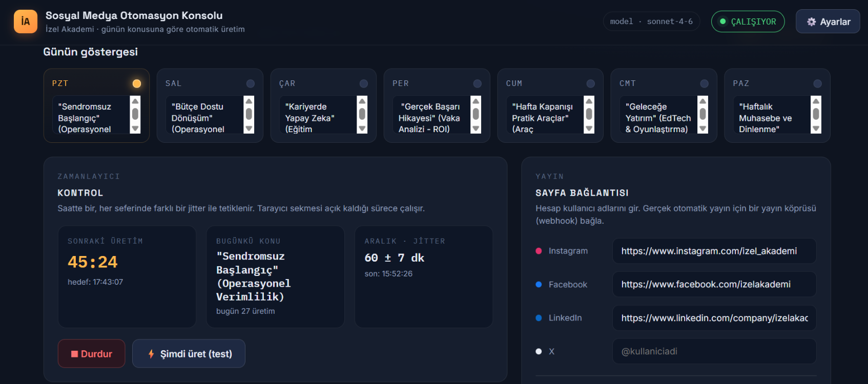
Task: Stop the scheduler with Durdur button
Action: [x=92, y=354]
